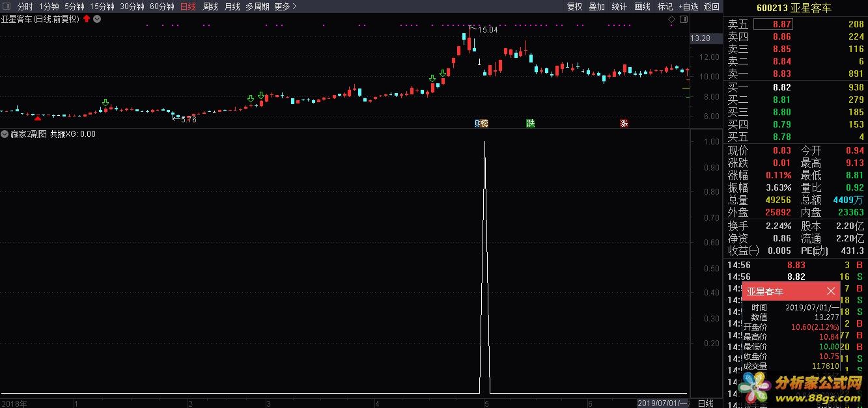Click the PE(动) value 431.3

[x=852, y=251]
